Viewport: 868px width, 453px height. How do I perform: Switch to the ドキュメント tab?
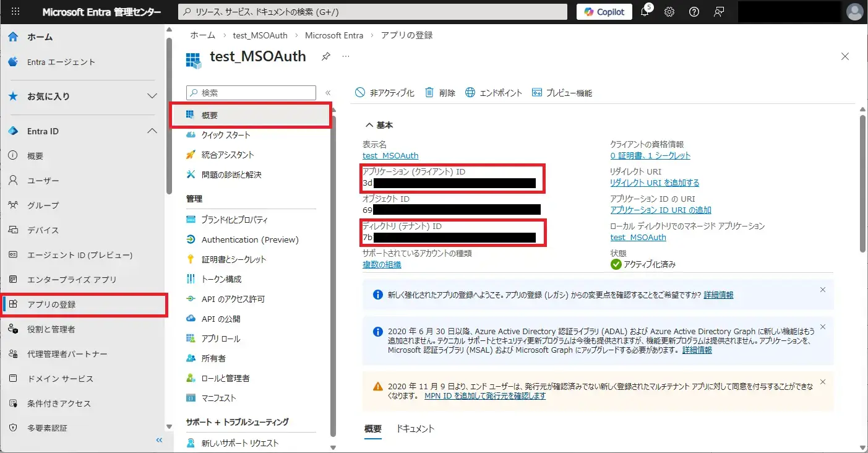415,429
